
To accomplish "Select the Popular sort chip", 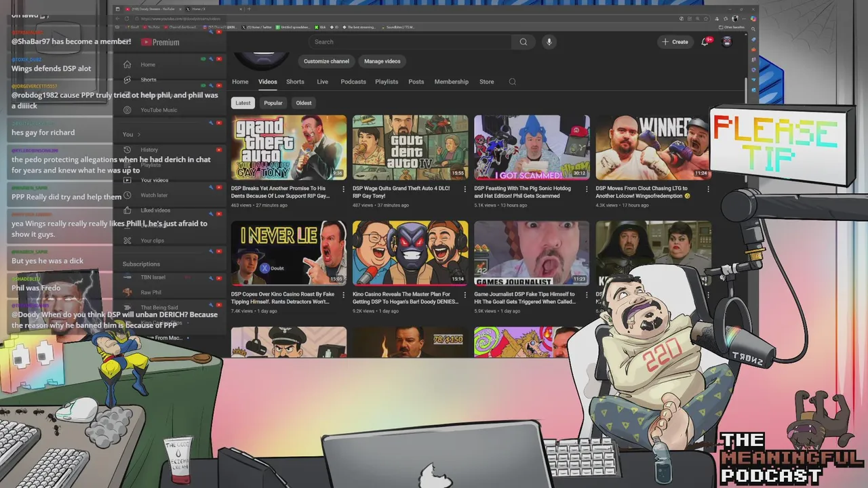I will point(273,103).
